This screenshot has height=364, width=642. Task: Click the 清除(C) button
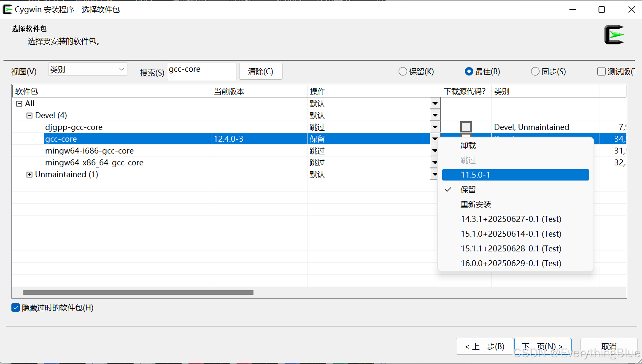(261, 71)
